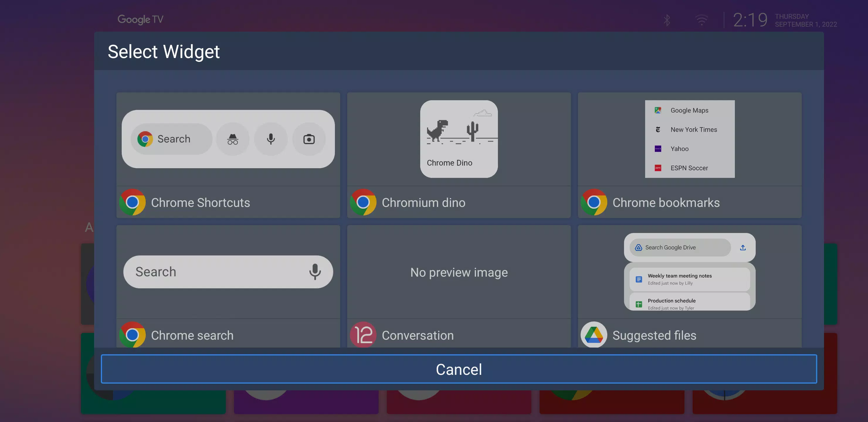The width and height of the screenshot is (868, 422).
Task: Select the Chromium Dino widget
Action: pos(459,155)
